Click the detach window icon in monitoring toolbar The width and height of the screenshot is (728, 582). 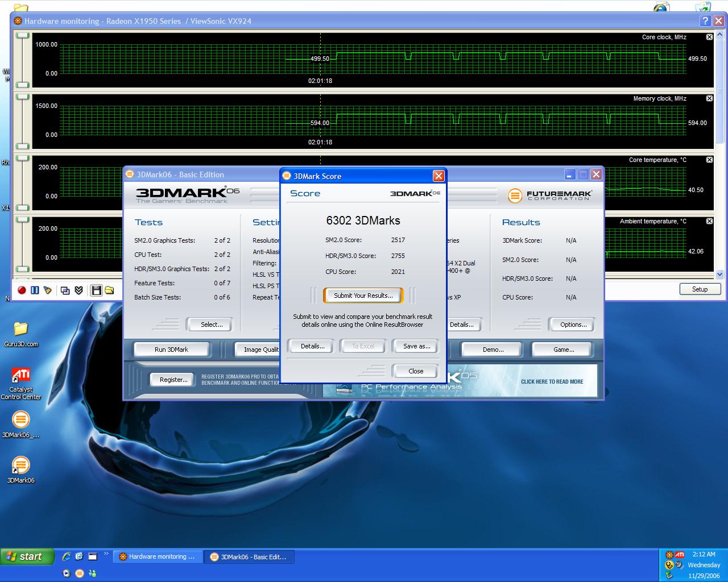(x=65, y=290)
